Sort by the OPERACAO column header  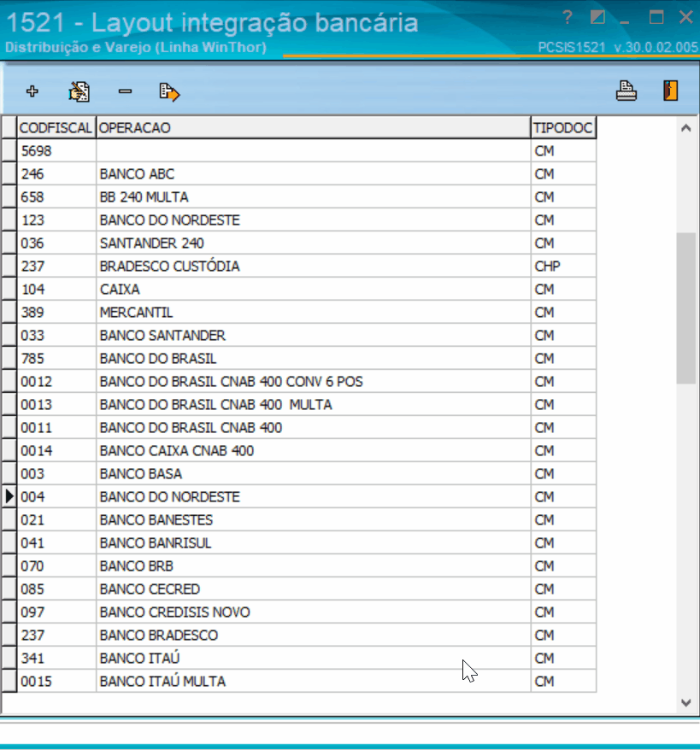(314, 128)
